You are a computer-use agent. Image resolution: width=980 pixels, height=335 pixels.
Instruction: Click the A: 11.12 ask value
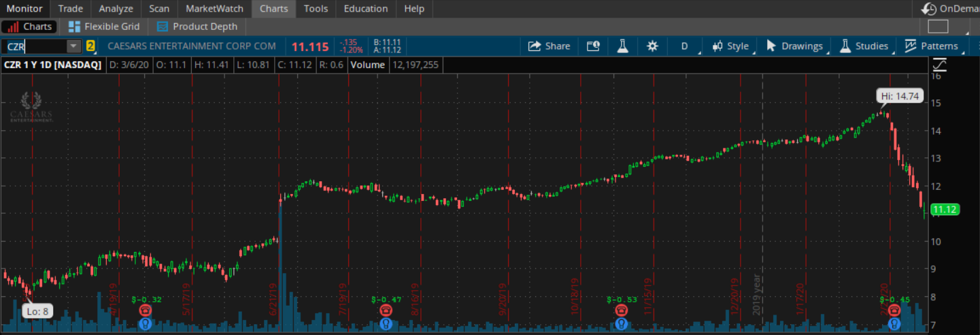tap(387, 50)
